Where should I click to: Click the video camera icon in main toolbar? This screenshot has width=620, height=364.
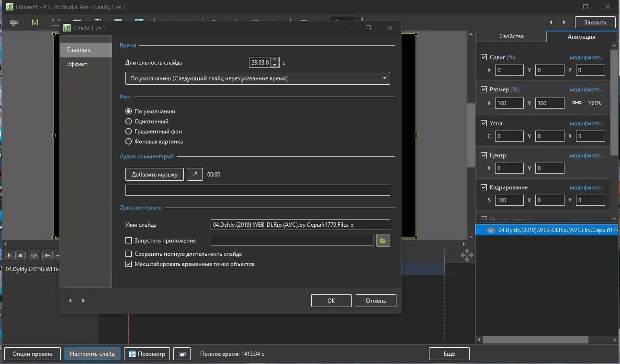tap(13, 22)
